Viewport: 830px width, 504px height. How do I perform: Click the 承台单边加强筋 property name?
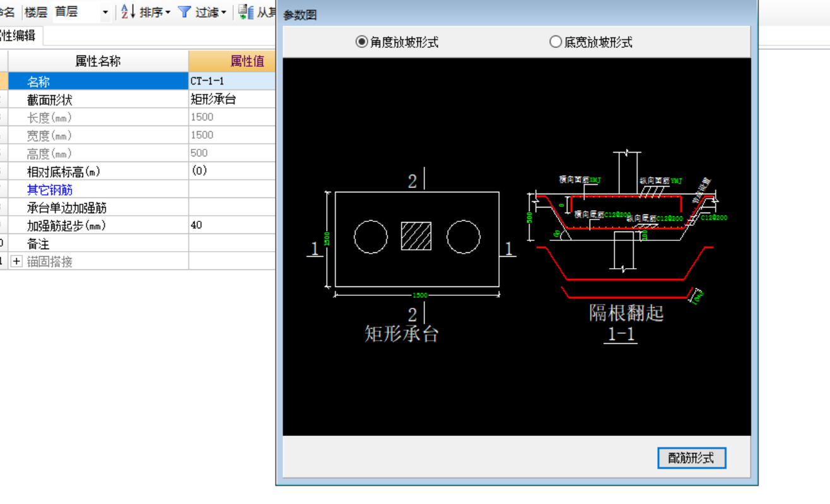(x=67, y=208)
